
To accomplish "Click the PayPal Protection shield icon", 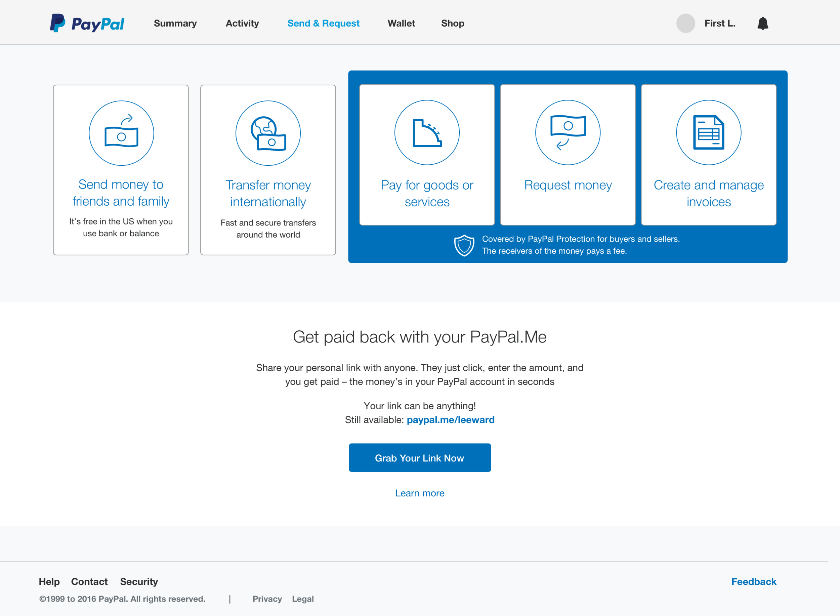I will pos(464,245).
